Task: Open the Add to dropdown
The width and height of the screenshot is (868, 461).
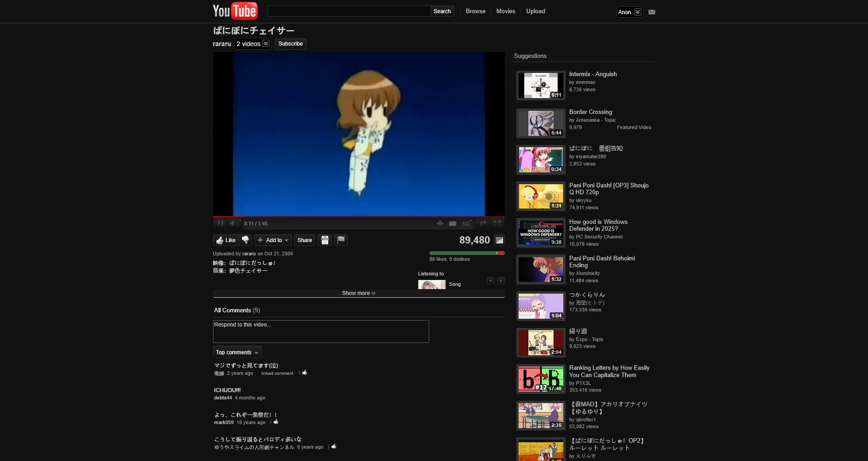Action: click(x=273, y=240)
